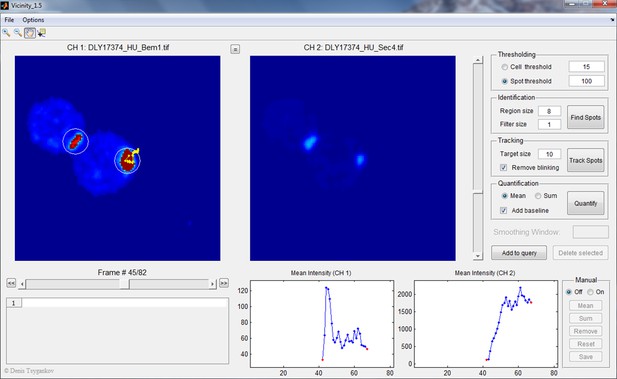Select the zoom out magnifier tool
Screen dimensions: 617x379
coord(18,33)
